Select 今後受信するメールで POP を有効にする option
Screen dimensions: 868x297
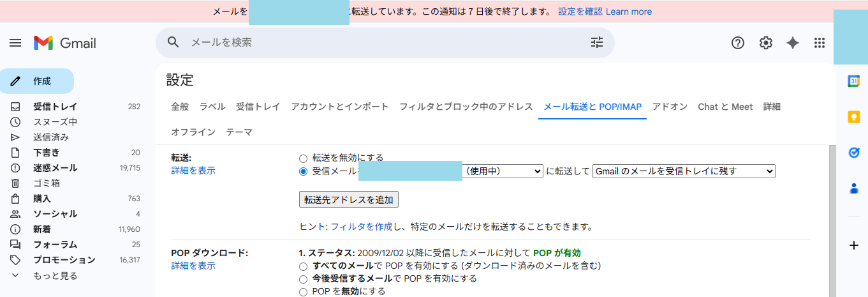click(x=304, y=278)
